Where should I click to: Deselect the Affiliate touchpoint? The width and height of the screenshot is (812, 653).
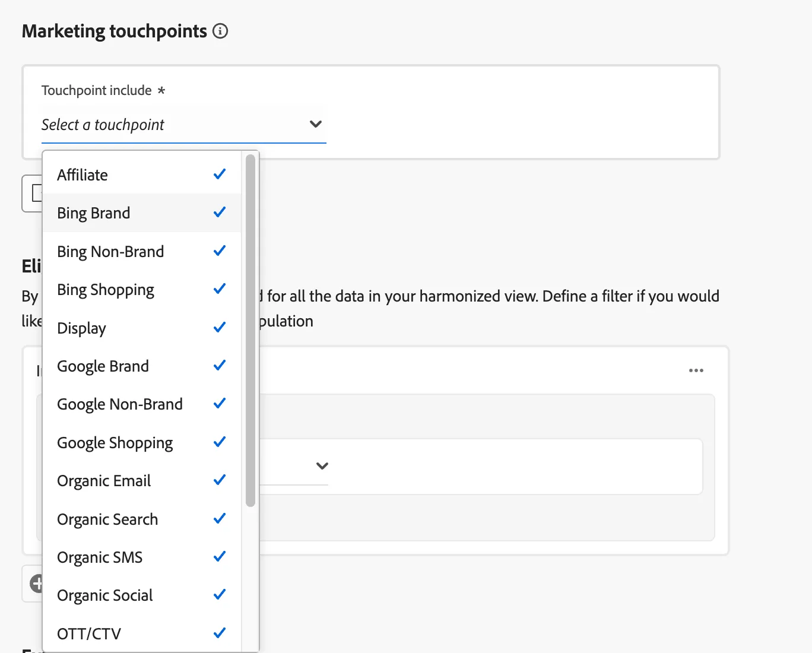coord(142,175)
